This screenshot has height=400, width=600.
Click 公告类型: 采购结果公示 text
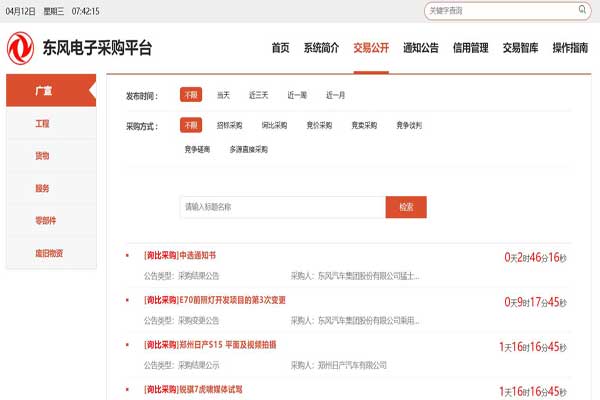(x=181, y=365)
